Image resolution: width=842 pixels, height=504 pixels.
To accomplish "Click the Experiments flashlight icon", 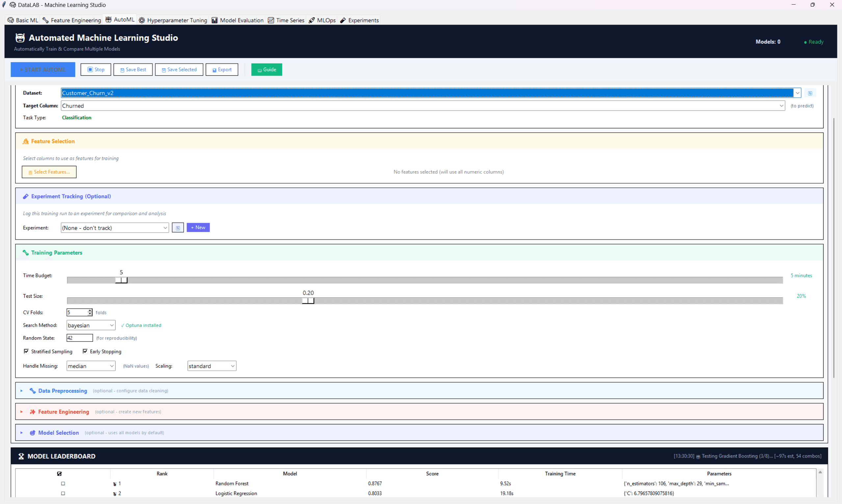I will (x=343, y=20).
